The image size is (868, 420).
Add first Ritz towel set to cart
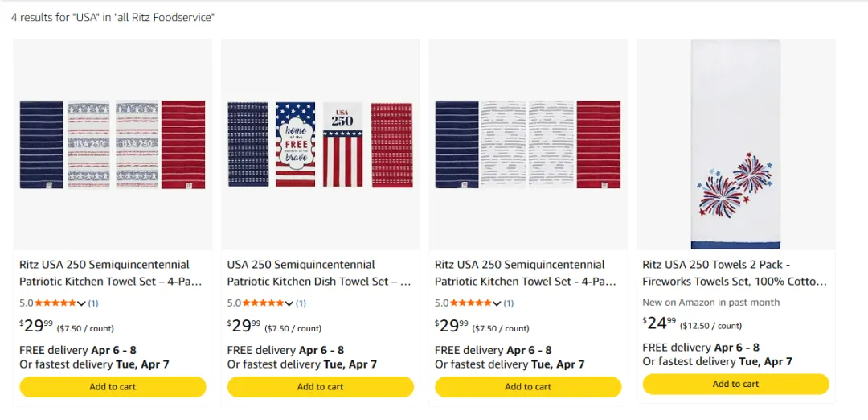point(113,387)
